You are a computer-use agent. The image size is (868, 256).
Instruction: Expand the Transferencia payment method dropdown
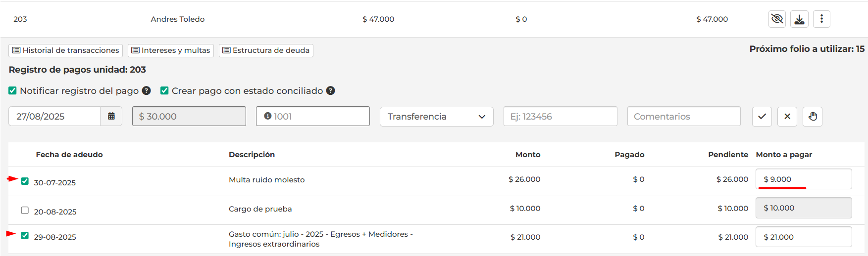pyautogui.click(x=436, y=117)
